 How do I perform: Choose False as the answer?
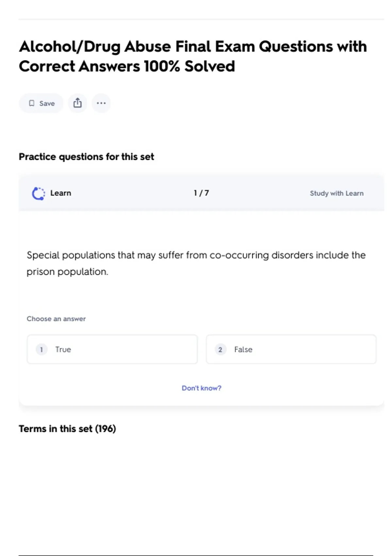[291, 349]
